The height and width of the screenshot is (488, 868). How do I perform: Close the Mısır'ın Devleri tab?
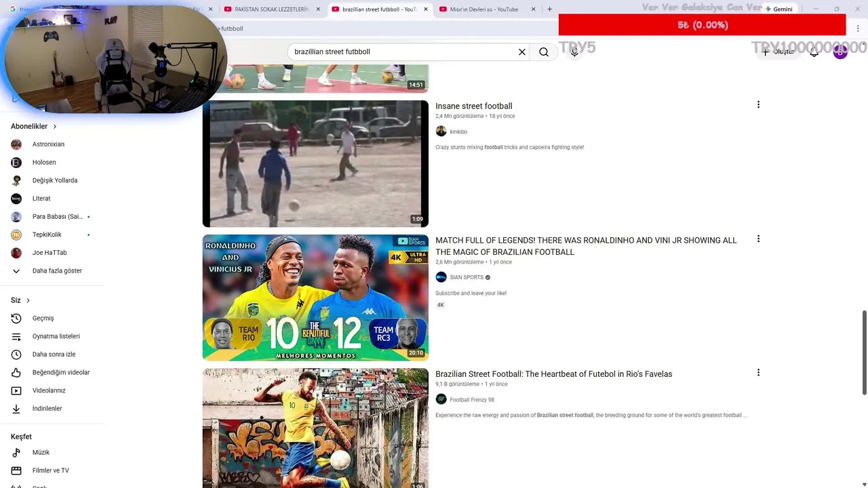[x=533, y=9]
